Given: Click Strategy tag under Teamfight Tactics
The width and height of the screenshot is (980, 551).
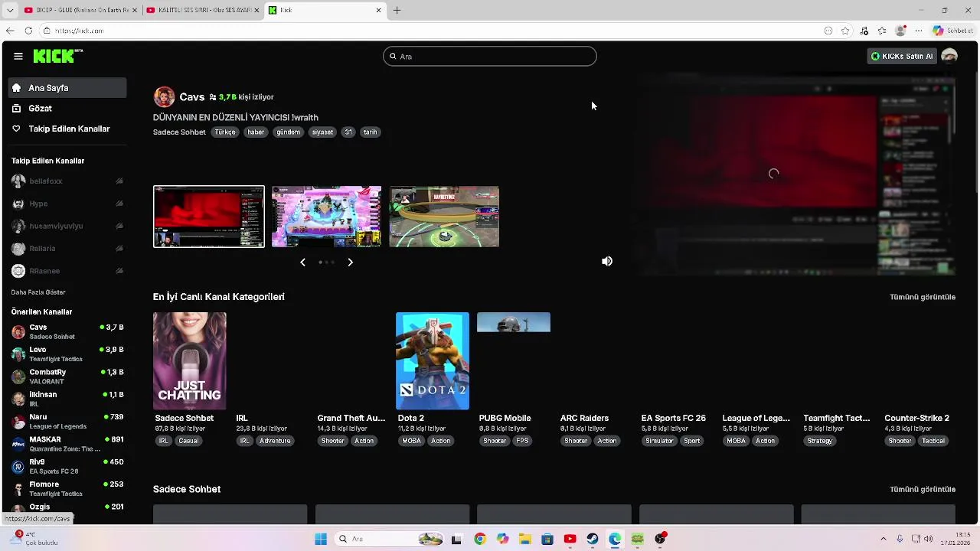Looking at the screenshot, I should [x=819, y=441].
